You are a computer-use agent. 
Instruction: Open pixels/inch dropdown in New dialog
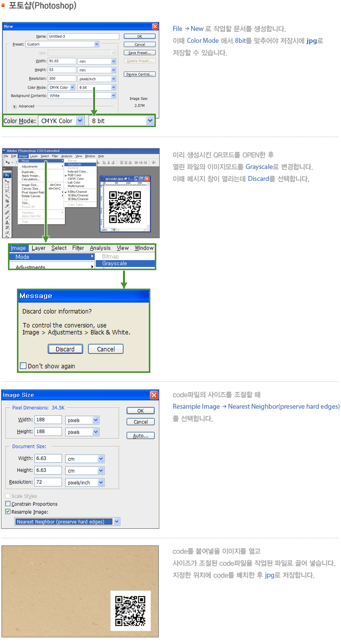click(x=97, y=79)
